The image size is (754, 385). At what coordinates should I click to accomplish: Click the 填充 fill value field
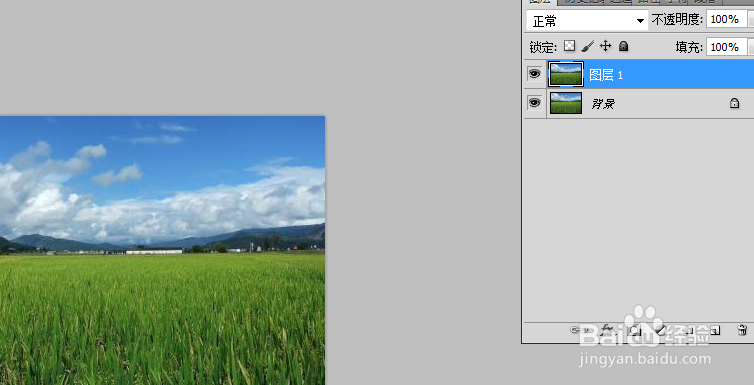tap(727, 47)
